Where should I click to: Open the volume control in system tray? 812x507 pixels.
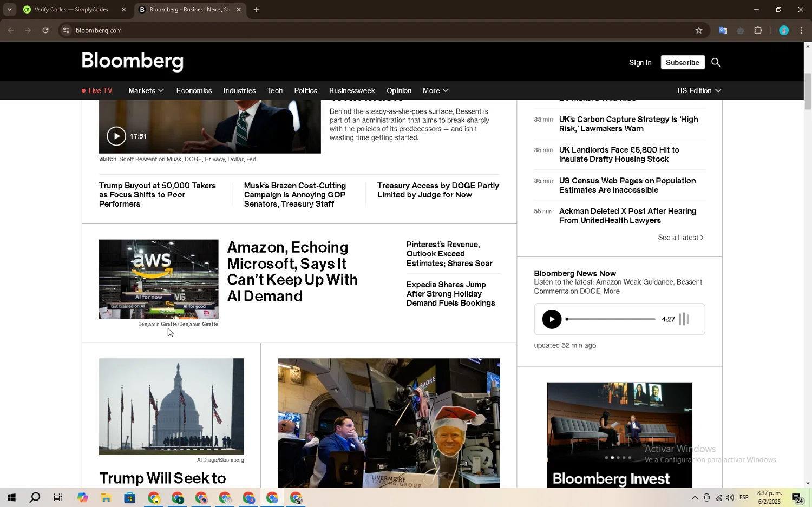click(x=730, y=498)
